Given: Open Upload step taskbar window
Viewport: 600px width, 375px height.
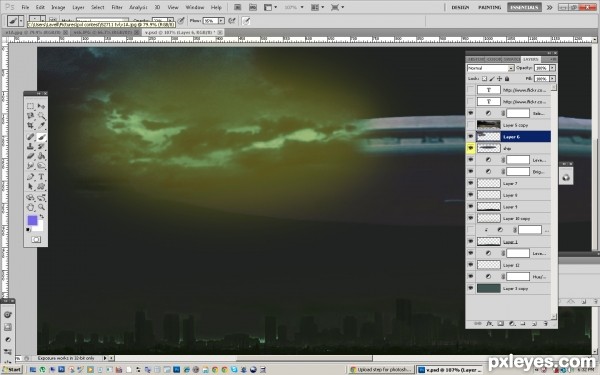Looking at the screenshot, I should coord(382,370).
